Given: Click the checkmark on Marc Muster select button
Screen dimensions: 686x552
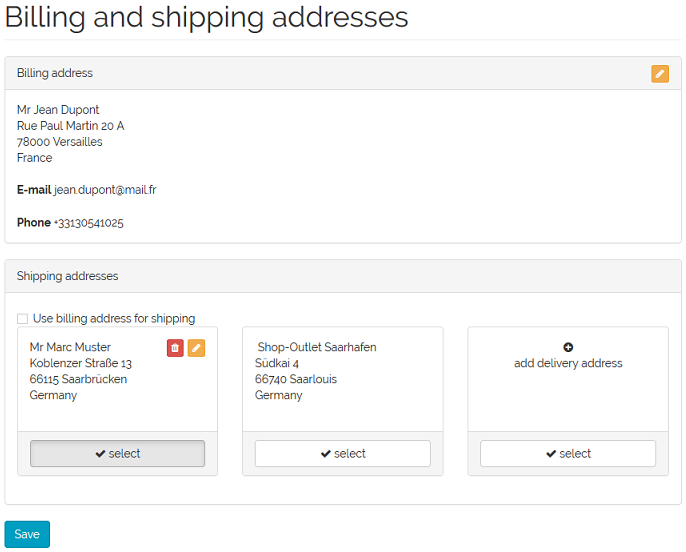Looking at the screenshot, I should coord(100,454).
